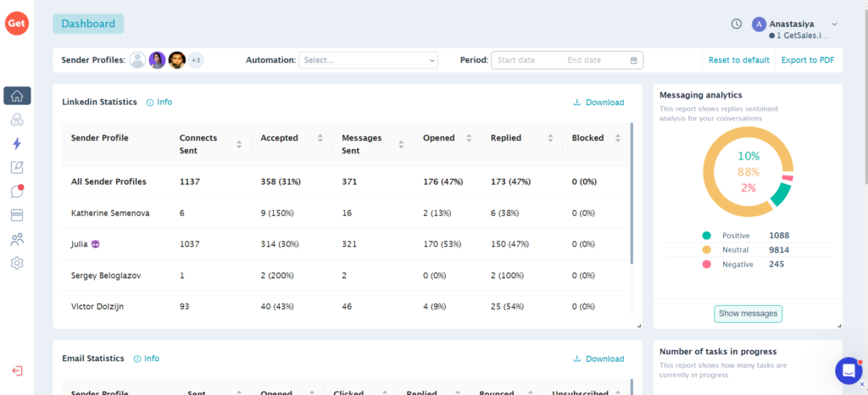Sort the Replied column

point(550,138)
